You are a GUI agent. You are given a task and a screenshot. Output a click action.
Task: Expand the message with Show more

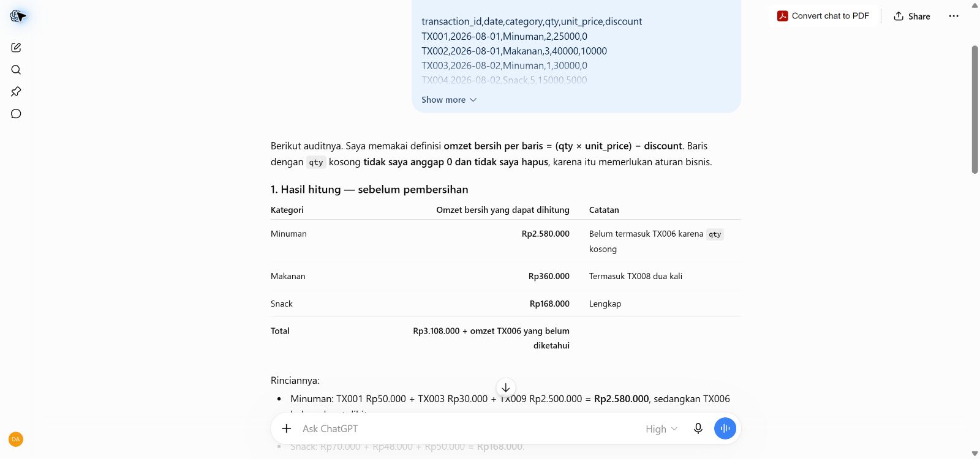[449, 100]
